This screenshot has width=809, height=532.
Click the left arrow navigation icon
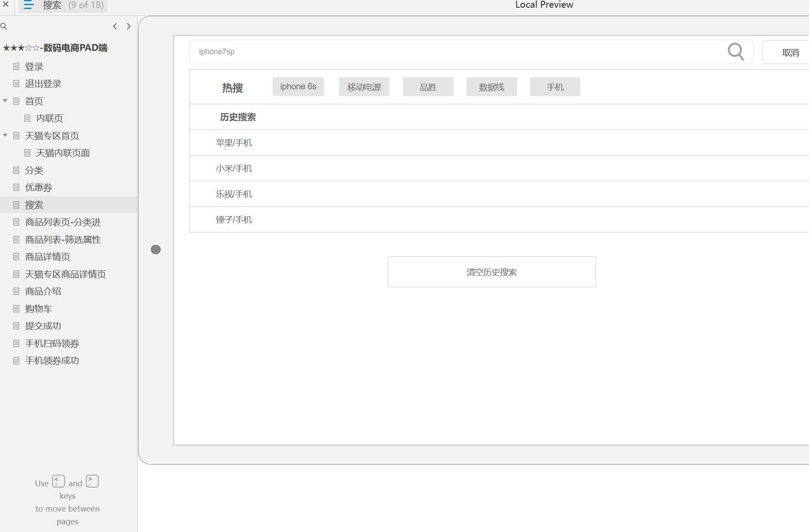click(x=115, y=26)
